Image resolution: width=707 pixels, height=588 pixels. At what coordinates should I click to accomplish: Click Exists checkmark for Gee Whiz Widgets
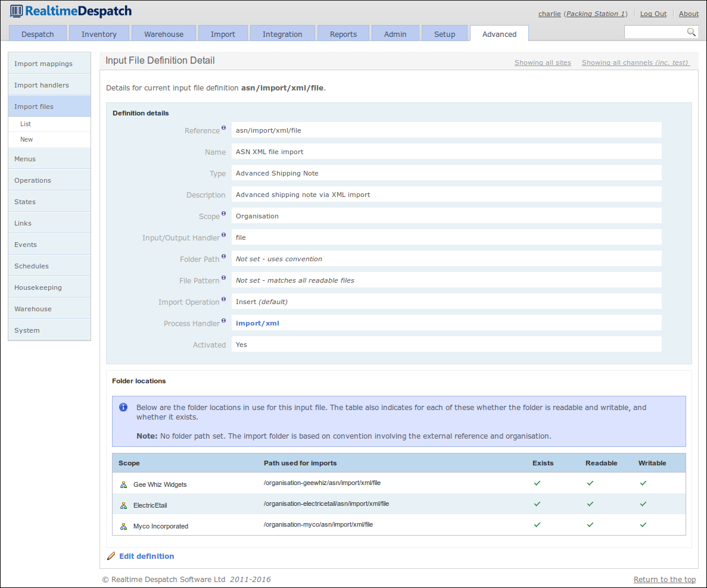[x=537, y=483]
